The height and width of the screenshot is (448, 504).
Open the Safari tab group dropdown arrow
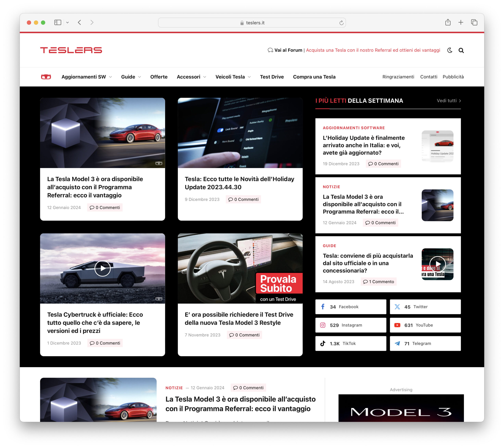(x=67, y=22)
